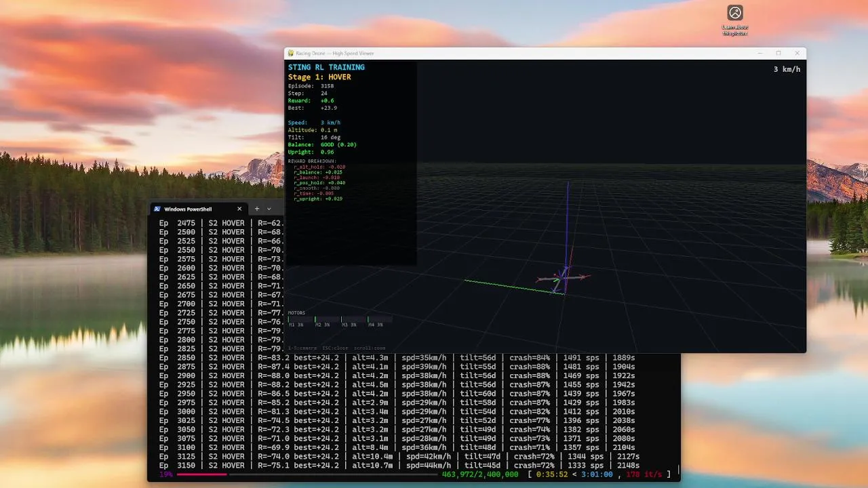Click the PowerShell icon in the tab
The image size is (868, 488).
pos(157,209)
